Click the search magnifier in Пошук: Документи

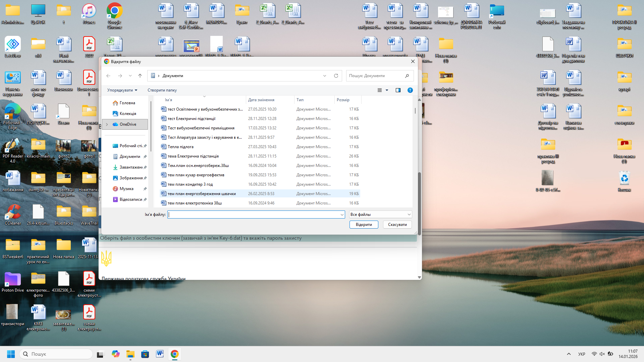(407, 76)
